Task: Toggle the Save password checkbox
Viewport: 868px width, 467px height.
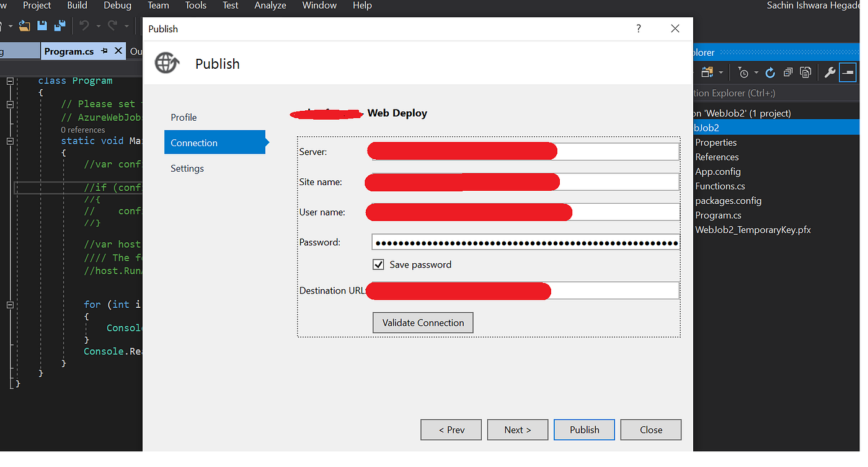Action: 378,264
